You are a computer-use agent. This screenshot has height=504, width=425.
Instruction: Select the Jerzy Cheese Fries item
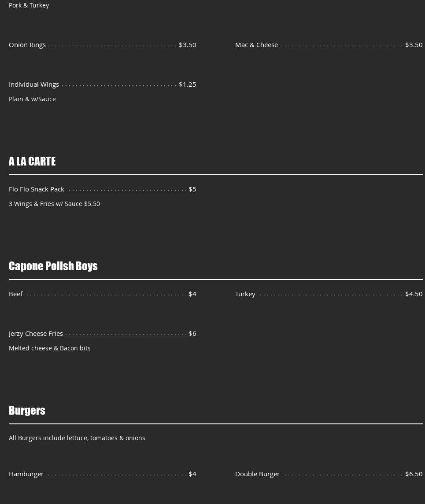[36, 333]
